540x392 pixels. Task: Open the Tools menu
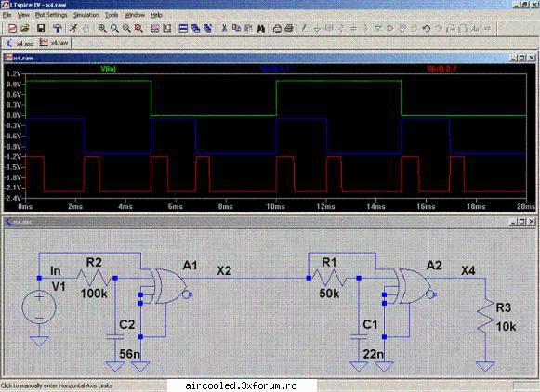[112, 15]
